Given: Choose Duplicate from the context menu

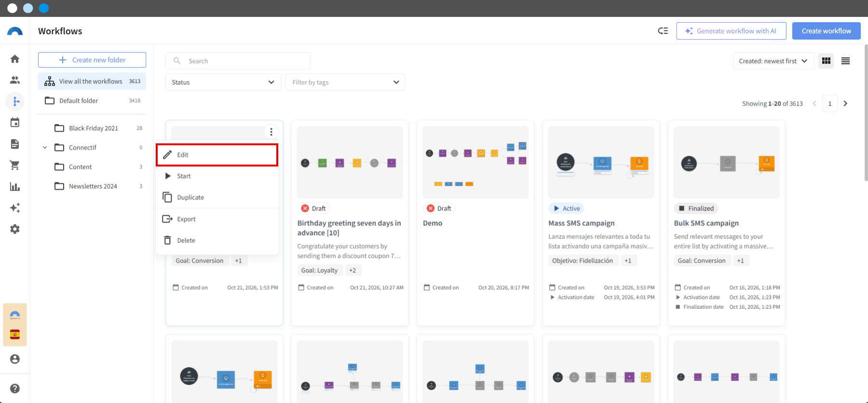Looking at the screenshot, I should pos(217,197).
